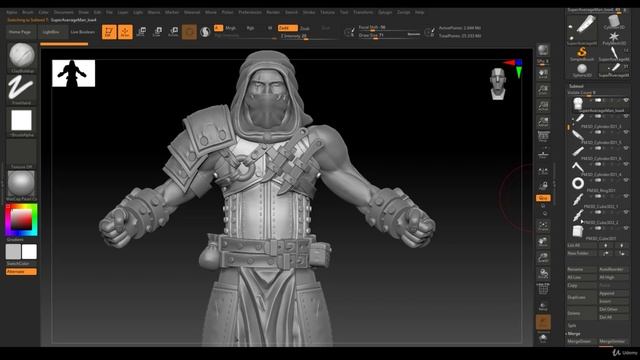
Task: Hide the SuperAverageMan subtool with eye icon
Action: (x=626, y=100)
